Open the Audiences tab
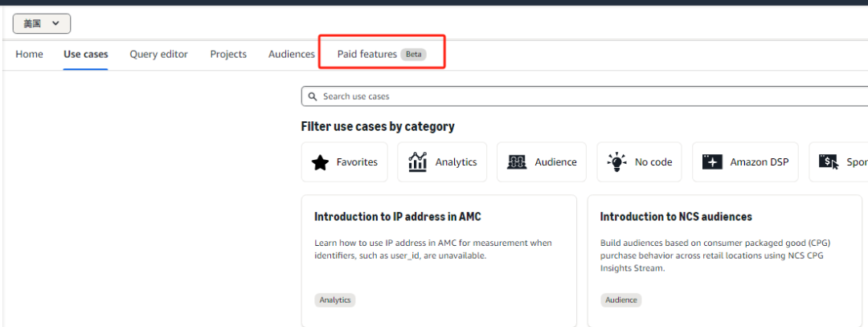 click(x=291, y=55)
